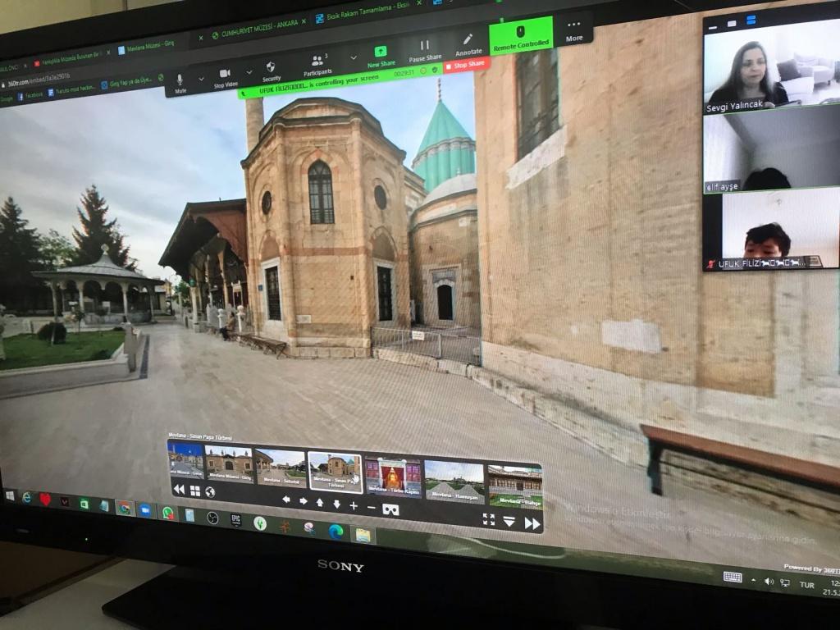The image size is (840, 630).
Task: Collapse the tour thumbnail bar with down triangle
Action: coord(509,521)
